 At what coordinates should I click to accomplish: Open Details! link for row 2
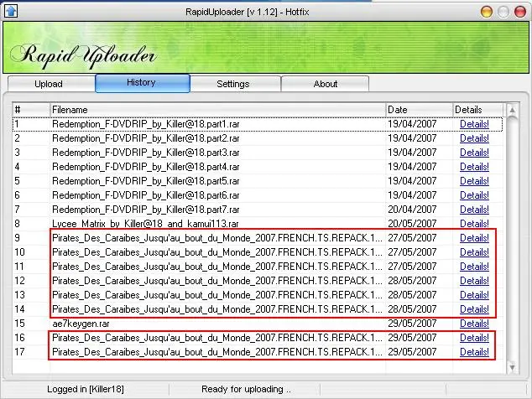[474, 138]
